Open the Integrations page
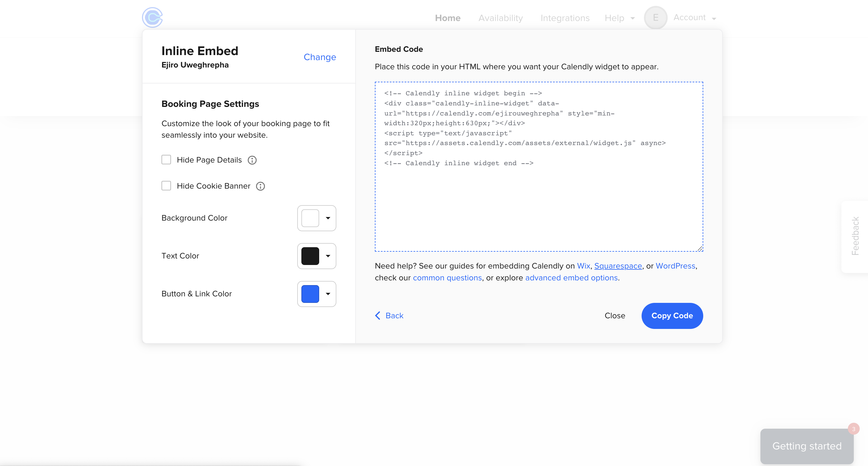Image resolution: width=868 pixels, height=466 pixels. [x=565, y=18]
